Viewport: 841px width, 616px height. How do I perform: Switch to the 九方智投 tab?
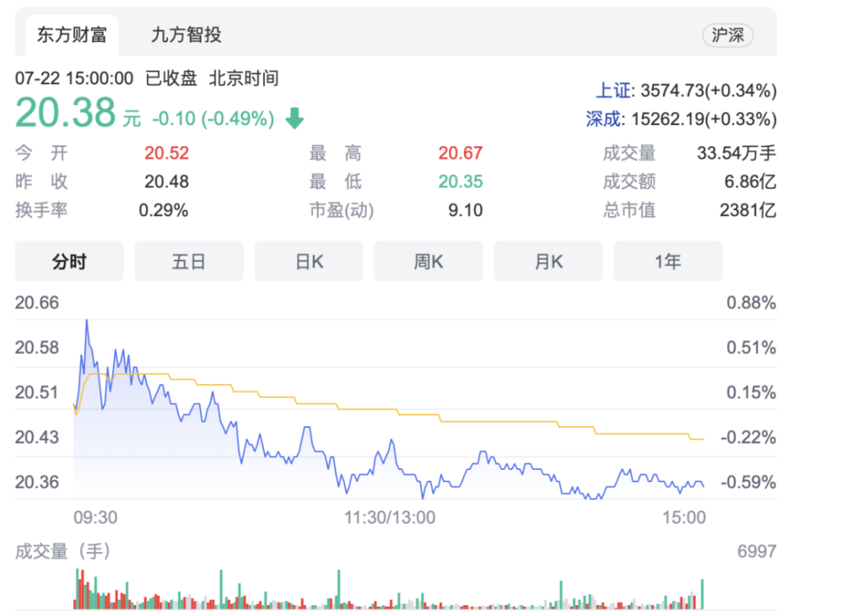pyautogui.click(x=186, y=35)
